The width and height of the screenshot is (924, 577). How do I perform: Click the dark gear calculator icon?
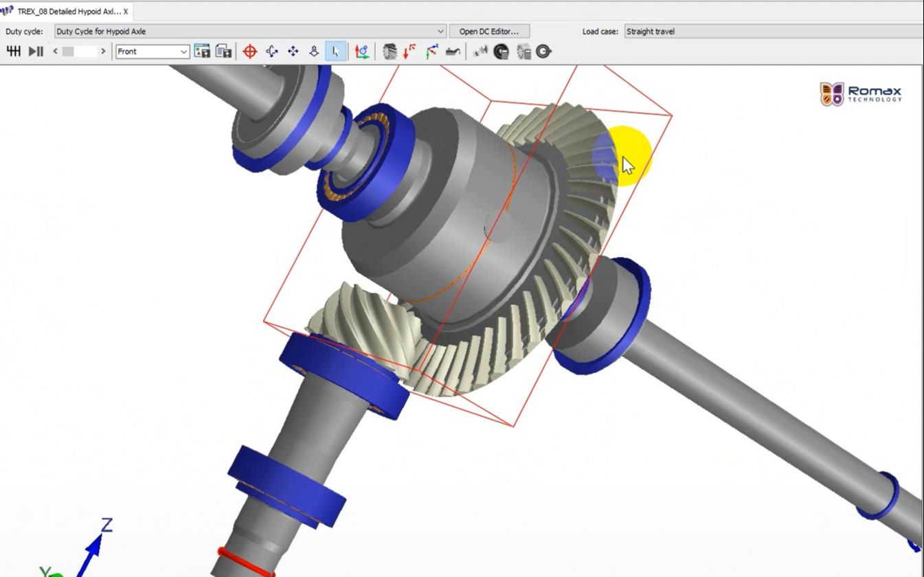pos(502,52)
